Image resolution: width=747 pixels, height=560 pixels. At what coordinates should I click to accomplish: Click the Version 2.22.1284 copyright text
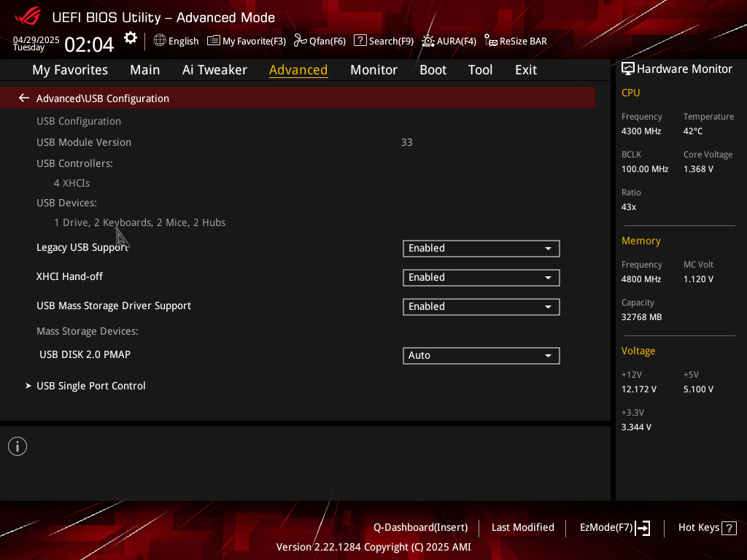coord(373,547)
